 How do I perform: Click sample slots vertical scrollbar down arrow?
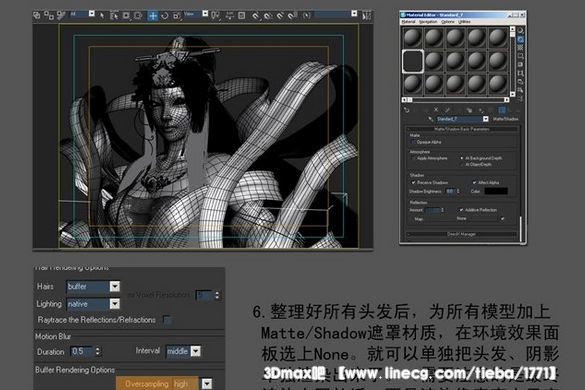pyautogui.click(x=513, y=94)
